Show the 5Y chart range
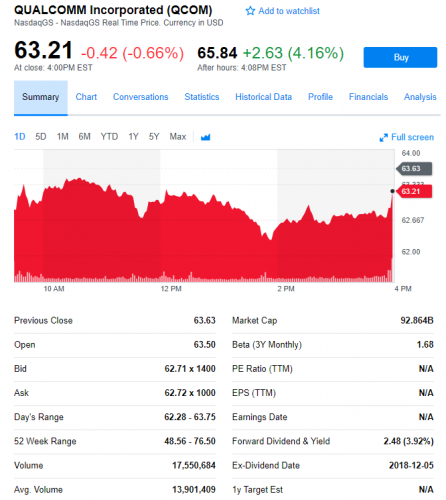 tap(154, 137)
